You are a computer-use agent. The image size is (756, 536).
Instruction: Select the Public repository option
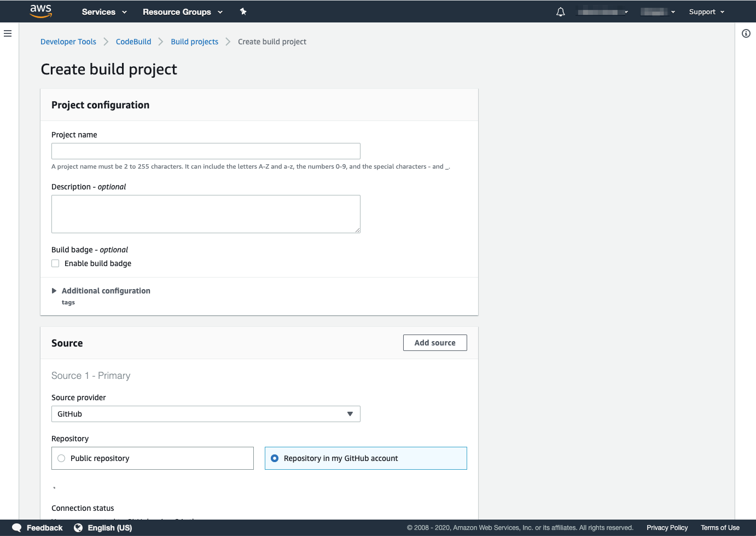(61, 458)
